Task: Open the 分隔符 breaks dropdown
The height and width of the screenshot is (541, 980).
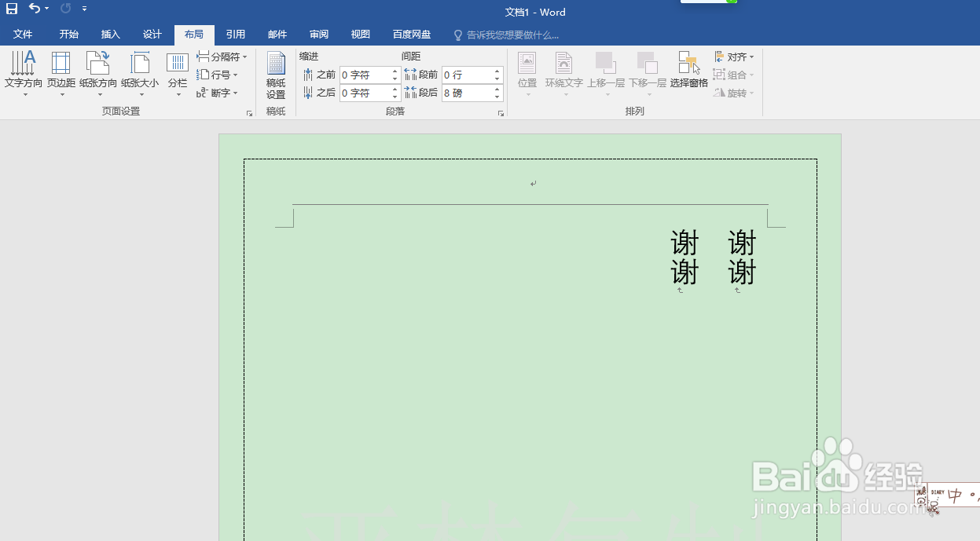Action: pyautogui.click(x=222, y=57)
